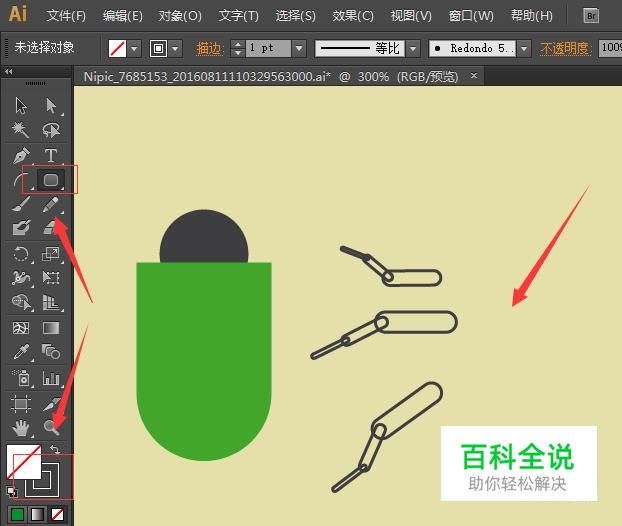Select the Slice tool
Image resolution: width=622 pixels, height=526 pixels.
(51, 403)
